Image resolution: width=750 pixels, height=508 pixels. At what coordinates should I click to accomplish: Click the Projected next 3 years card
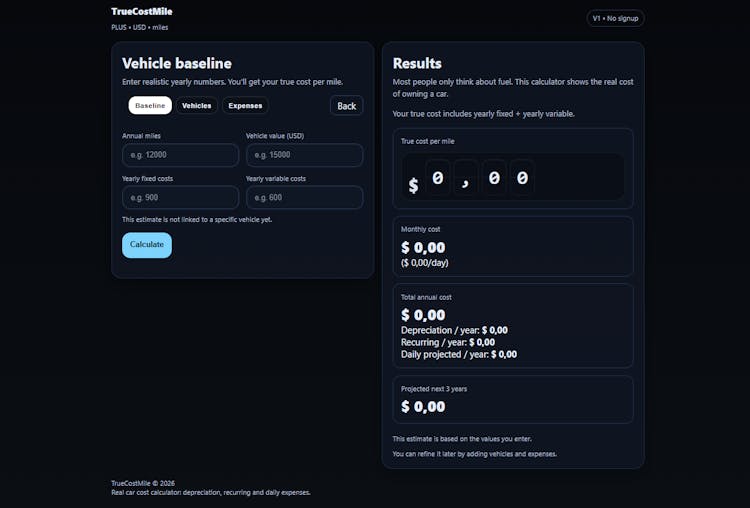coord(512,399)
